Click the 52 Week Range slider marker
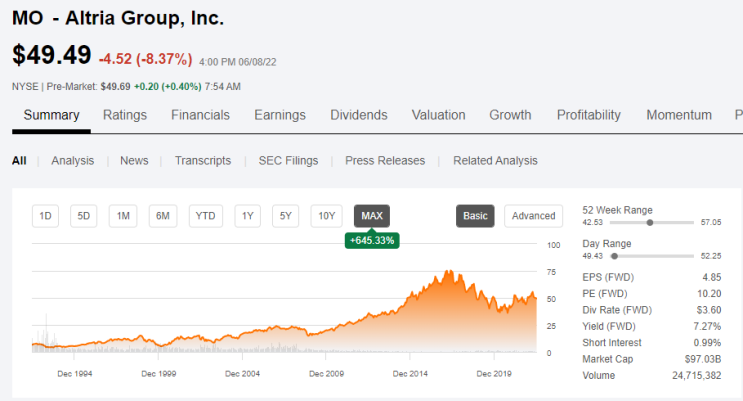The width and height of the screenshot is (743, 401). tap(650, 222)
